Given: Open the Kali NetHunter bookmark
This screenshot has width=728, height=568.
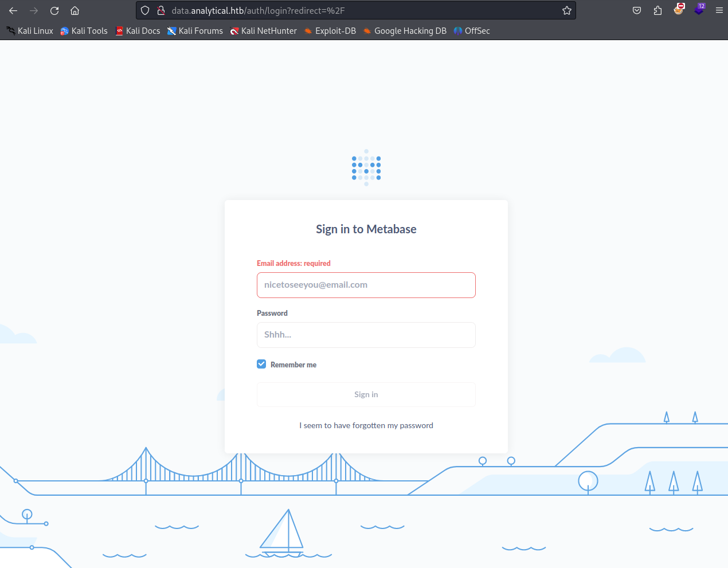Looking at the screenshot, I should 264,31.
